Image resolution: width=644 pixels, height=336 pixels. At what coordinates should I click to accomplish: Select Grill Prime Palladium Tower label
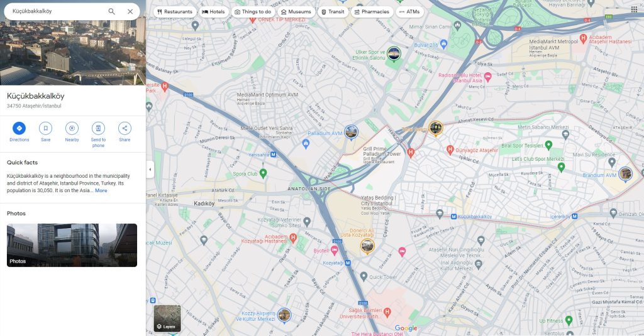coord(382,151)
